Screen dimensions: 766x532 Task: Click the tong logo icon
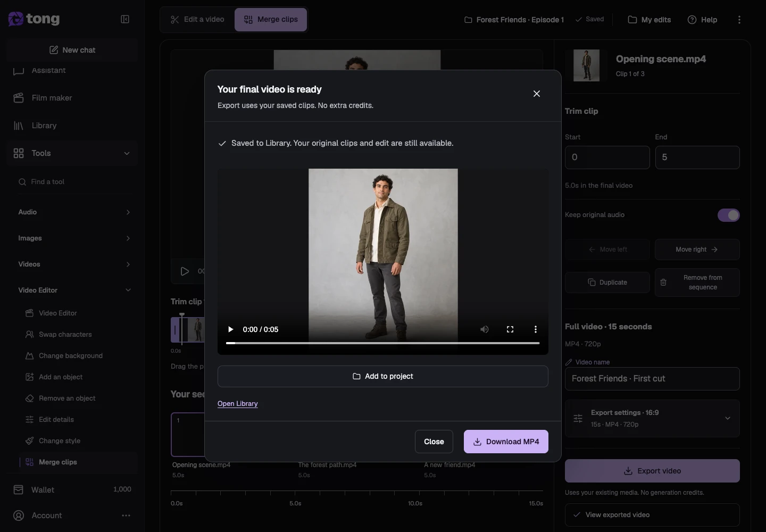click(15, 19)
